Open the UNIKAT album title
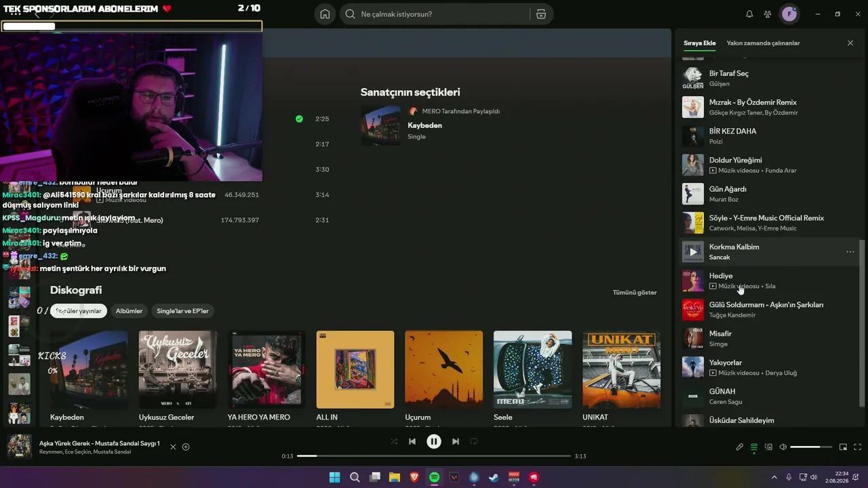 click(595, 418)
